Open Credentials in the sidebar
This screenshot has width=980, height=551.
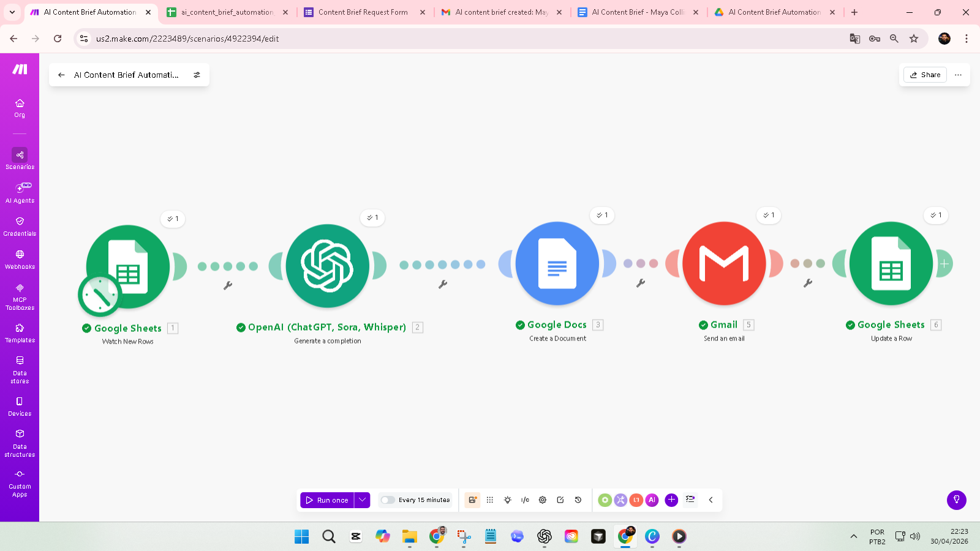pyautogui.click(x=20, y=226)
